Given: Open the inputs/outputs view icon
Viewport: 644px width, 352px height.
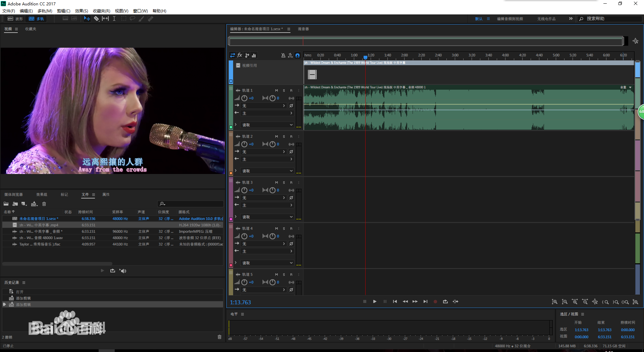Looking at the screenshot, I should [232, 55].
